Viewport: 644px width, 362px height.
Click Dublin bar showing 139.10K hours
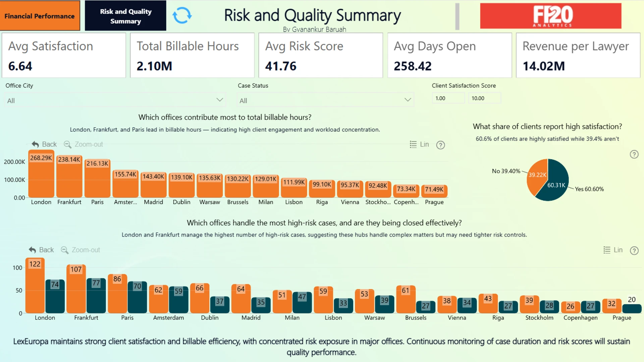181,185
